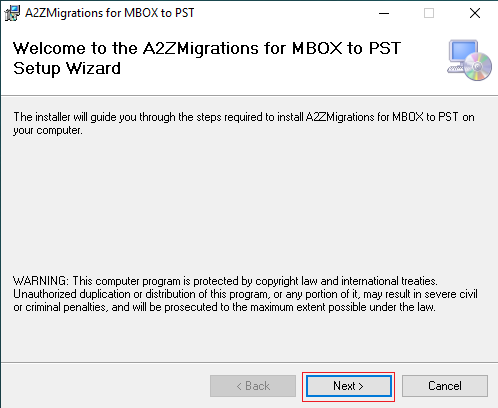
Task: Click the installer icon in the title bar
Action: (x=12, y=13)
